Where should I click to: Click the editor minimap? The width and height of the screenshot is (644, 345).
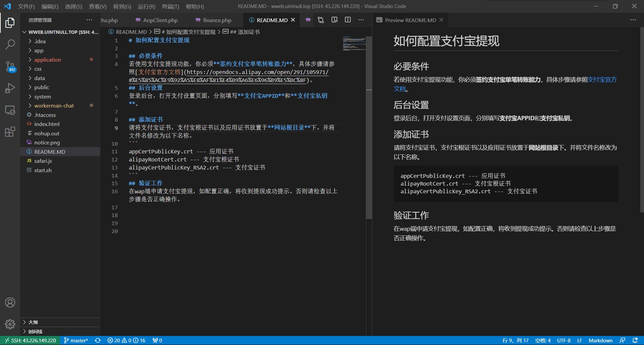pyautogui.click(x=354, y=44)
